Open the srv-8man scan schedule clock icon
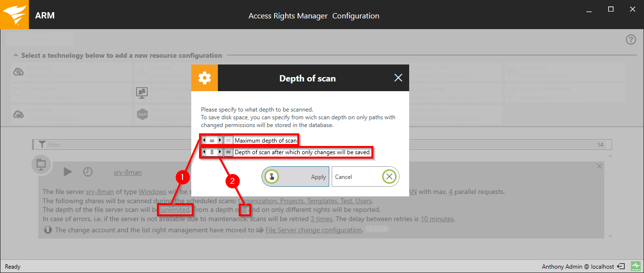The width and height of the screenshot is (644, 273). coord(88,172)
